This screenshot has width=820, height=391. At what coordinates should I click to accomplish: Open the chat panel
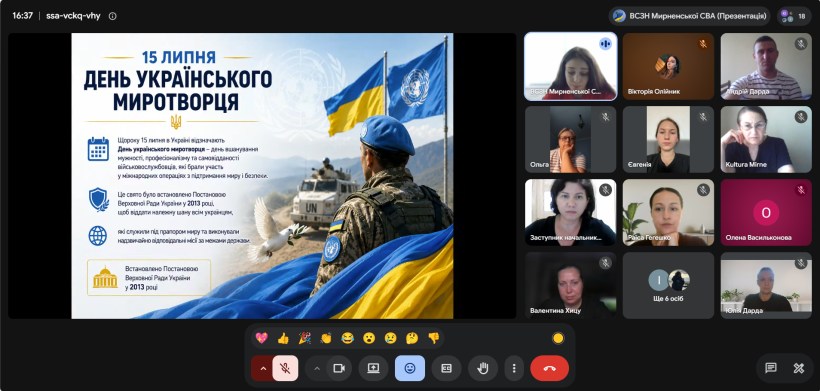pos(771,368)
